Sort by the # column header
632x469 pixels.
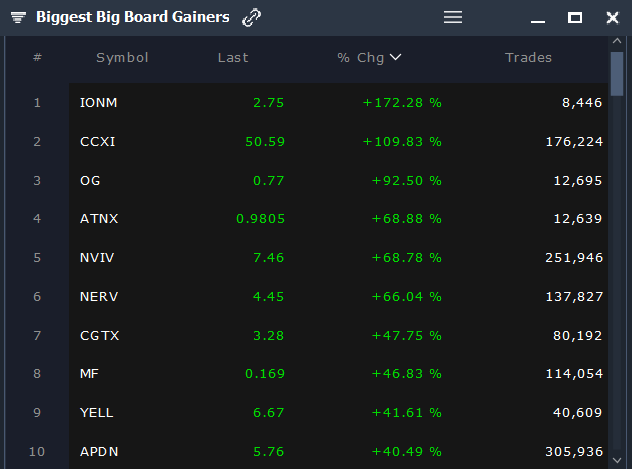pos(37,57)
